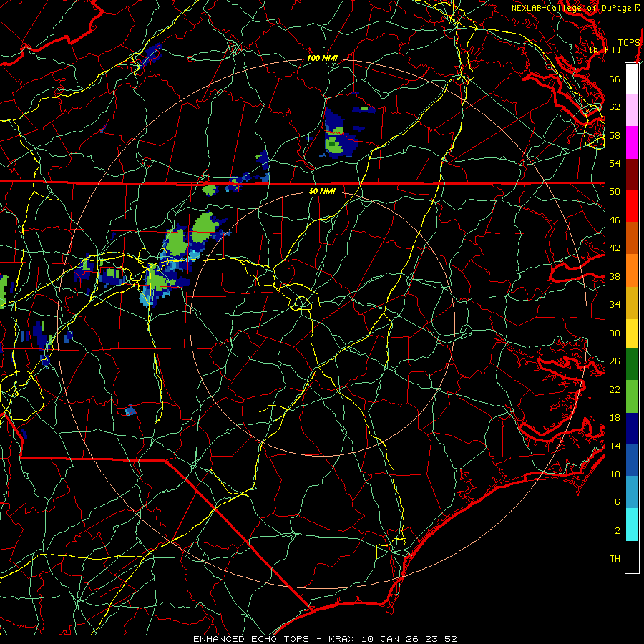Viewport: 644px width, 644px height.
Task: Click the '[K FT]' units label
Action: coord(605,50)
